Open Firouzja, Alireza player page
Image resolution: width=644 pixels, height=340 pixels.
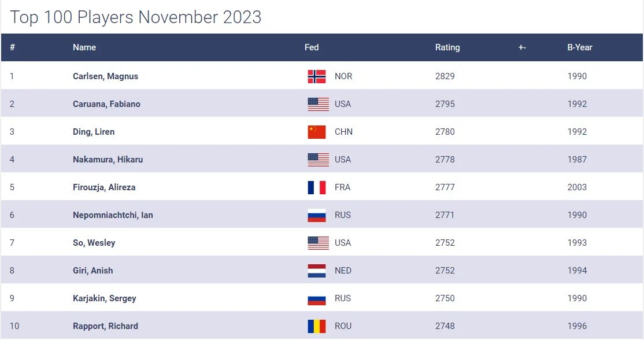click(x=104, y=187)
